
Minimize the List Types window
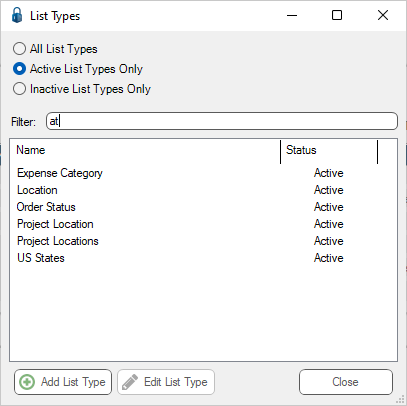point(292,15)
